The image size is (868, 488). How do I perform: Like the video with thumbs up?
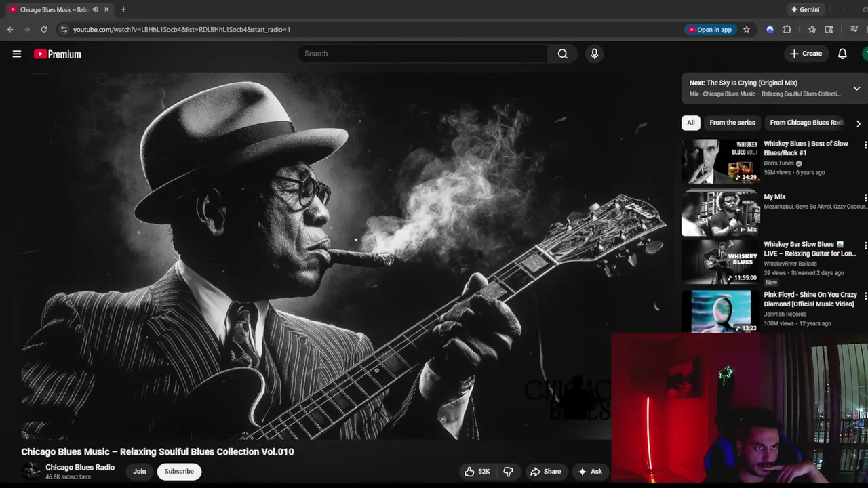(476, 471)
